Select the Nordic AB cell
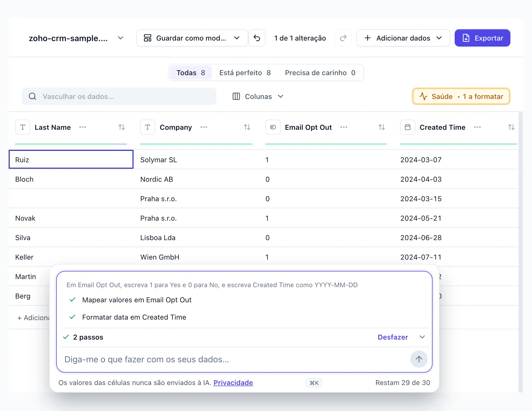Image resolution: width=532 pixels, height=411 pixels. (196, 179)
